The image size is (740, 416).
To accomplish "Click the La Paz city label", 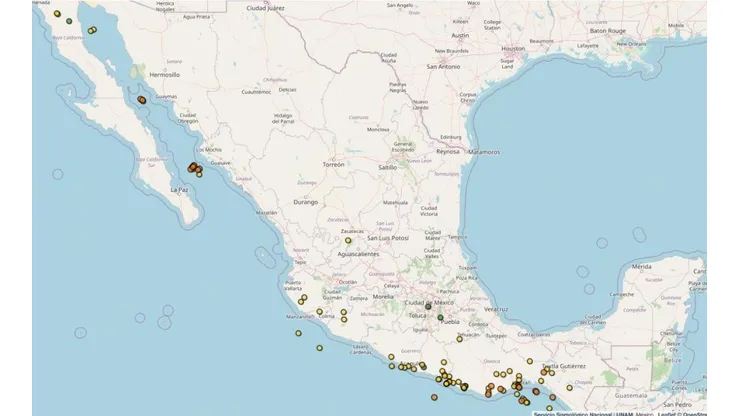I will point(179,190).
